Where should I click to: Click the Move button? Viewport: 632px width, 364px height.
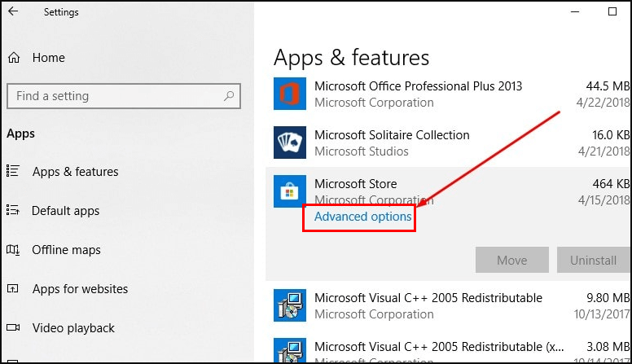[x=512, y=260]
